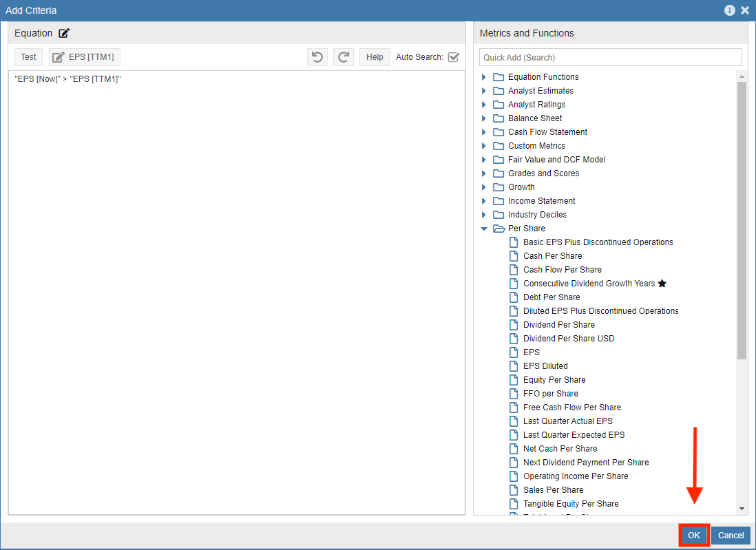The height and width of the screenshot is (550, 756).
Task: Confirm with the OK button
Action: [694, 535]
